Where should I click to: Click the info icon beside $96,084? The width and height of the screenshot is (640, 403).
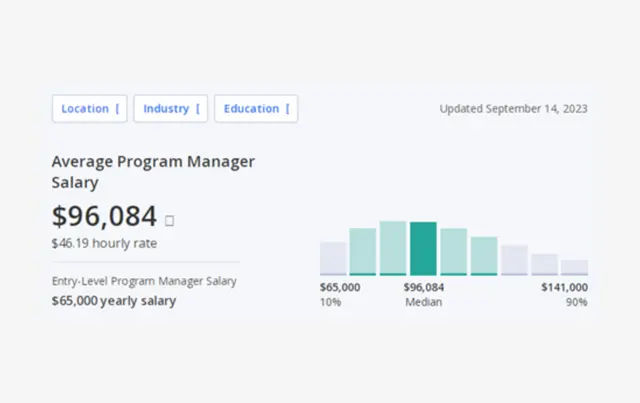169,220
